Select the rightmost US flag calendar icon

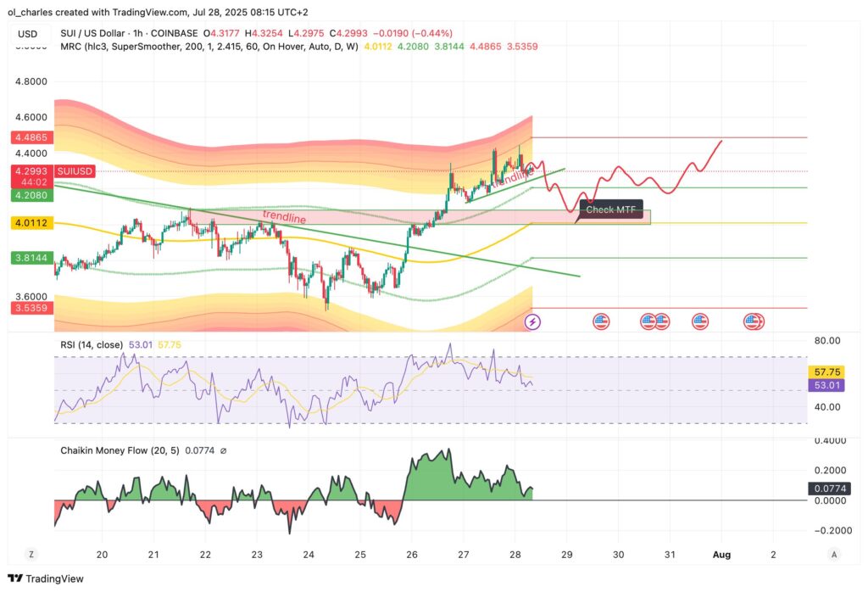(x=754, y=321)
